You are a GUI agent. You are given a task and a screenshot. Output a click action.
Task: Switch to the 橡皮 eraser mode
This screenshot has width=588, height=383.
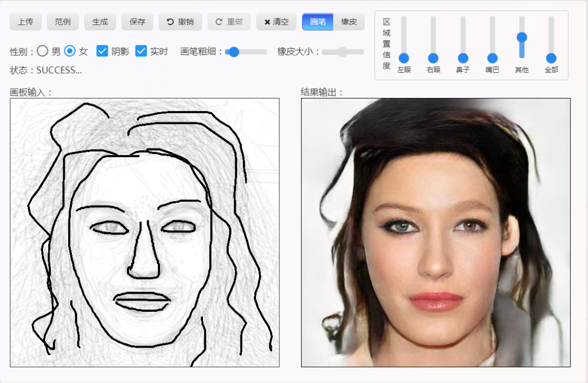click(349, 22)
